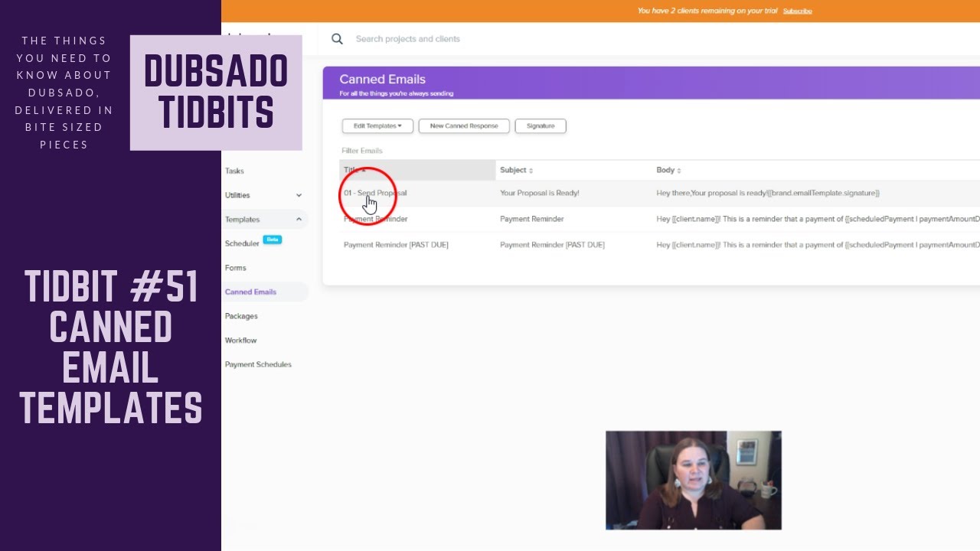Image resolution: width=980 pixels, height=551 pixels.
Task: Click the search magnifier icon
Action: (337, 39)
